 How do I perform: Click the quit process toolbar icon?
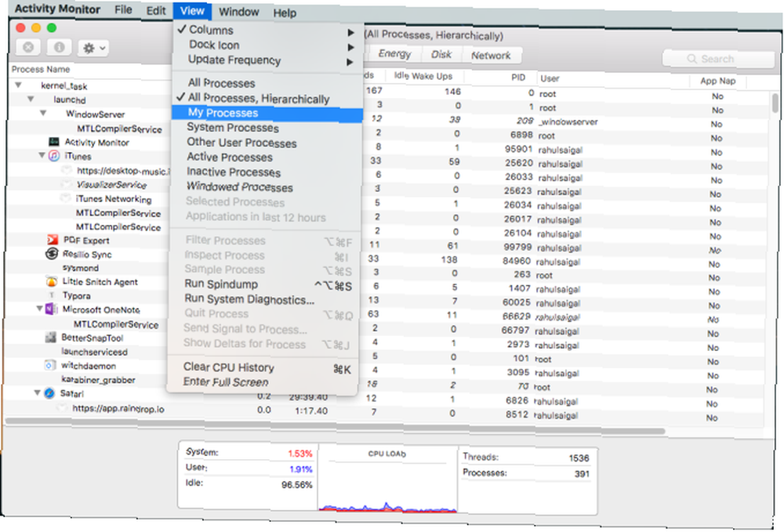(x=28, y=48)
